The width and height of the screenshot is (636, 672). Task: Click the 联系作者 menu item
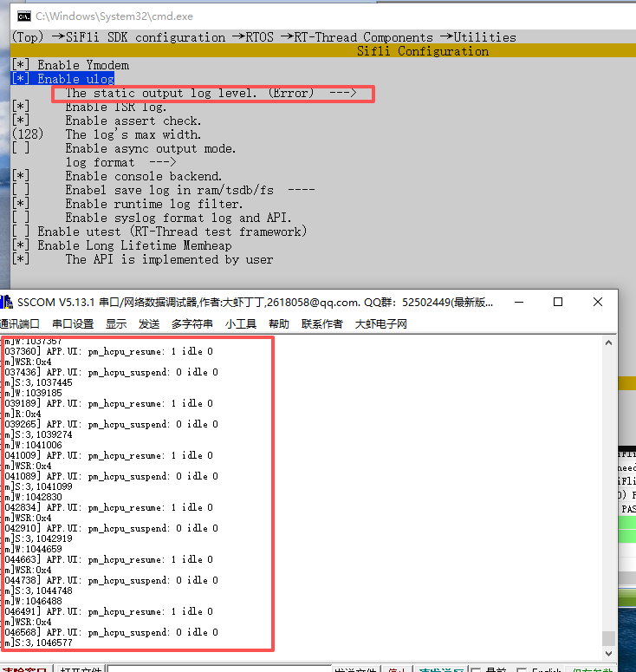click(x=321, y=324)
